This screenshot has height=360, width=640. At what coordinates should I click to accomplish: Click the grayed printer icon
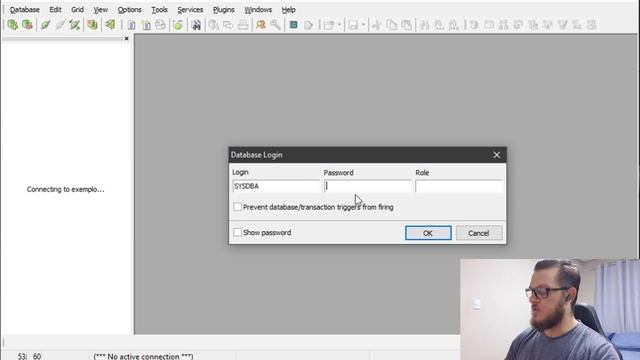click(243, 25)
